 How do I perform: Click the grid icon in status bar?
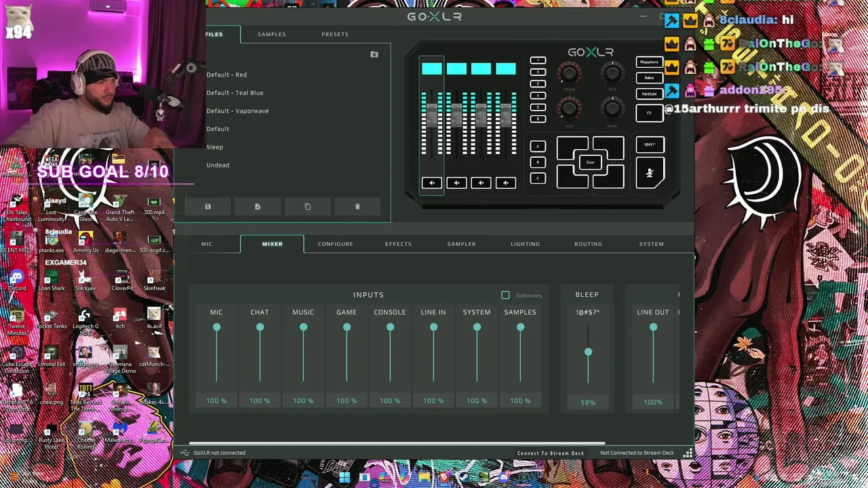688,453
